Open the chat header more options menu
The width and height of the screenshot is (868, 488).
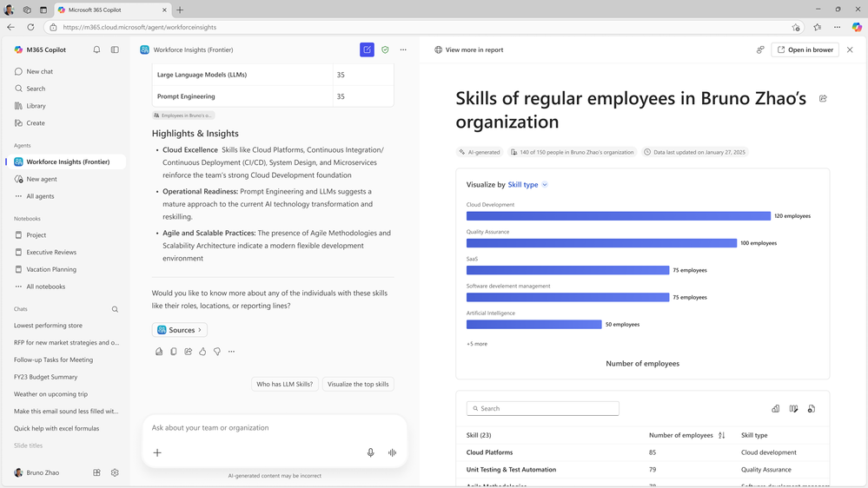[x=403, y=49]
